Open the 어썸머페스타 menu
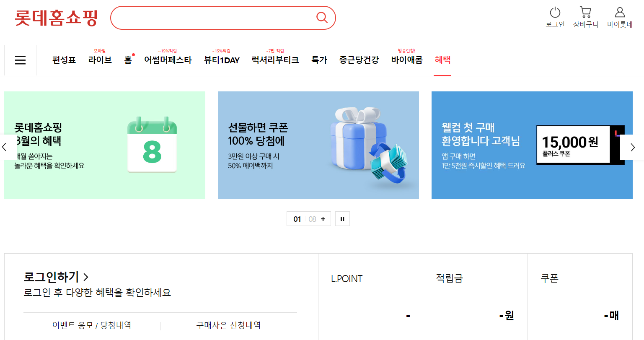The height and width of the screenshot is (340, 644). 168,60
